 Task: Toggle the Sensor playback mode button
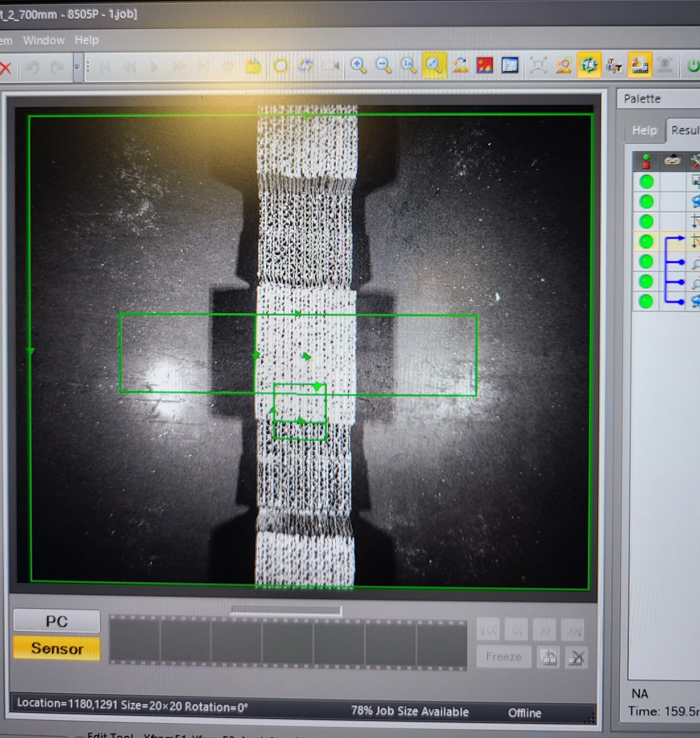[x=57, y=648]
